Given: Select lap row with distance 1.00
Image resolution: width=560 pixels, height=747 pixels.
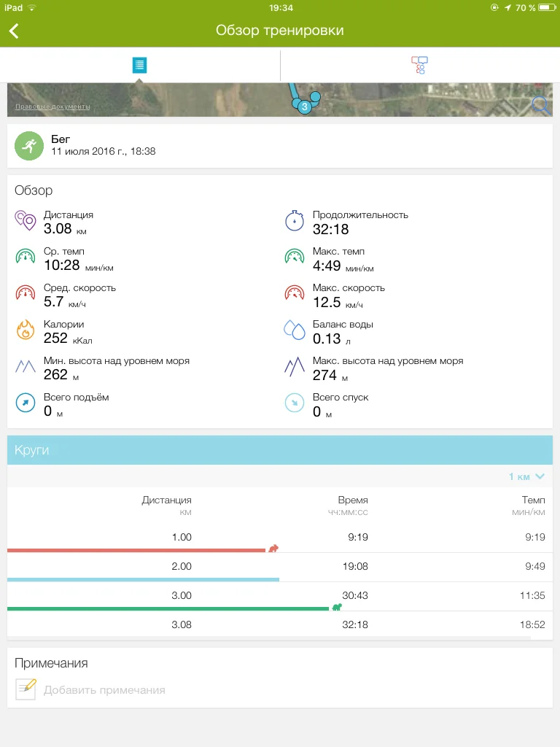Looking at the screenshot, I should [280, 538].
